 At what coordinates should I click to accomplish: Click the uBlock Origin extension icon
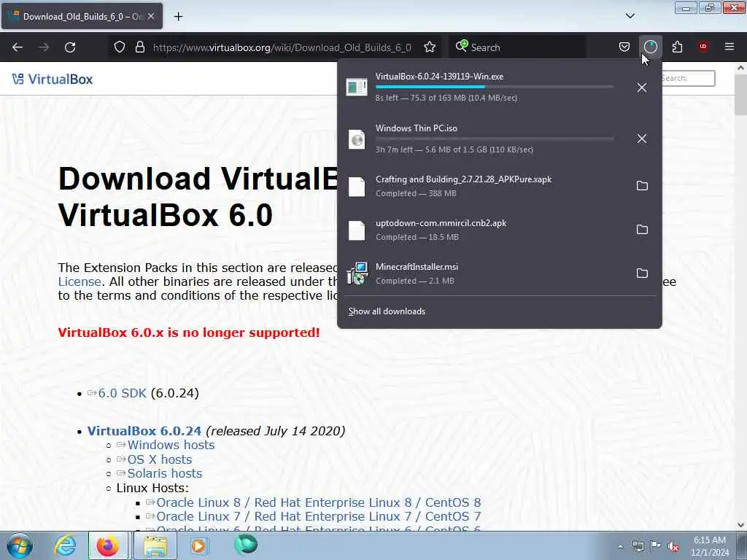click(703, 47)
